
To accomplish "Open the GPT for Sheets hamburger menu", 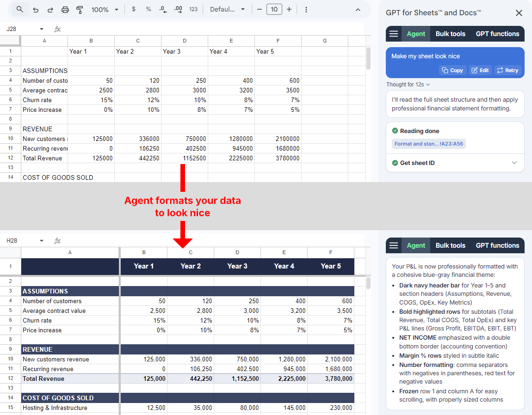I will click(x=394, y=33).
